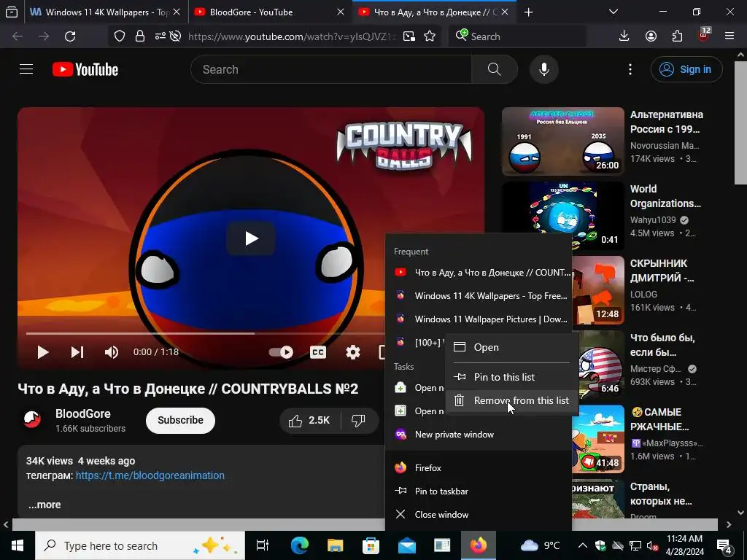Open frequent item Windows 11 Wallpaper Pictures
The height and width of the screenshot is (560, 747).
(x=479, y=319)
